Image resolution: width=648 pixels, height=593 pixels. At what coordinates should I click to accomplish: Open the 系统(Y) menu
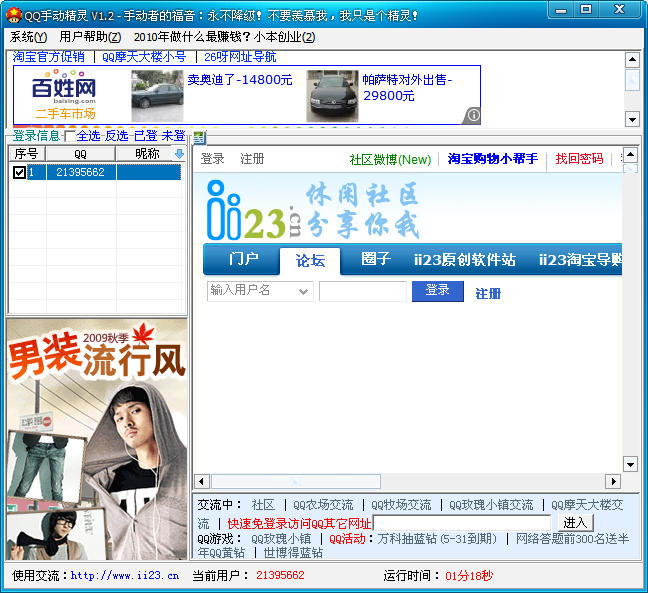(28, 37)
